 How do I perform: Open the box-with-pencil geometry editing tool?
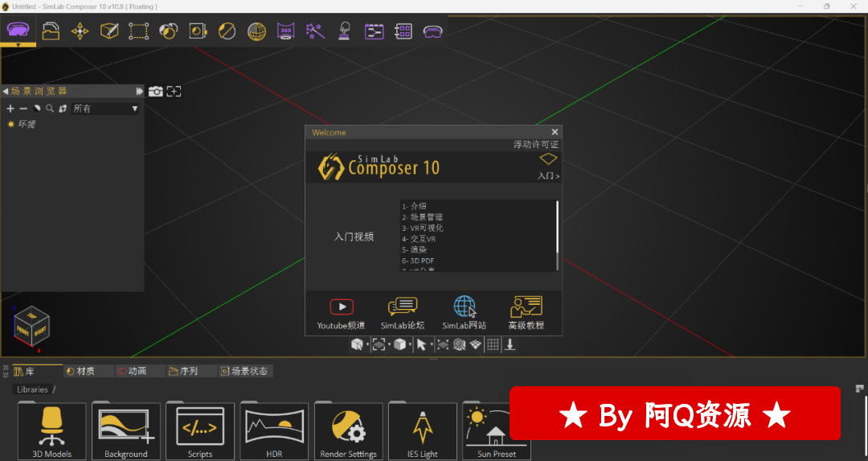pos(109,31)
